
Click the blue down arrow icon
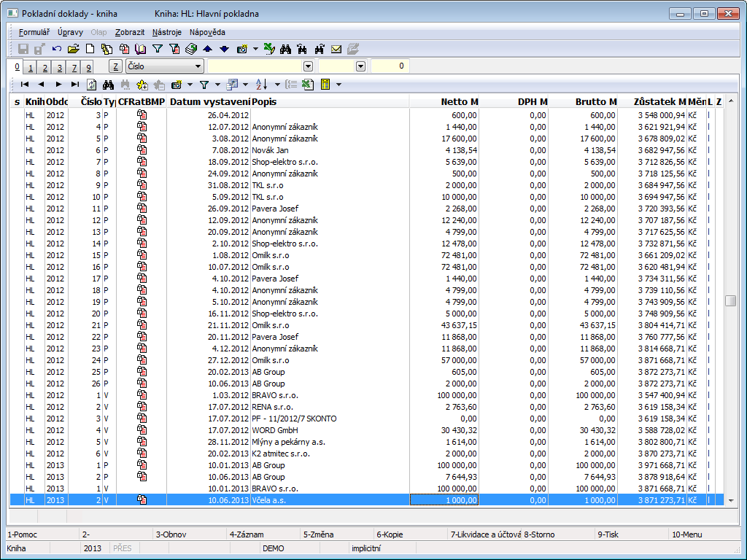tap(224, 50)
